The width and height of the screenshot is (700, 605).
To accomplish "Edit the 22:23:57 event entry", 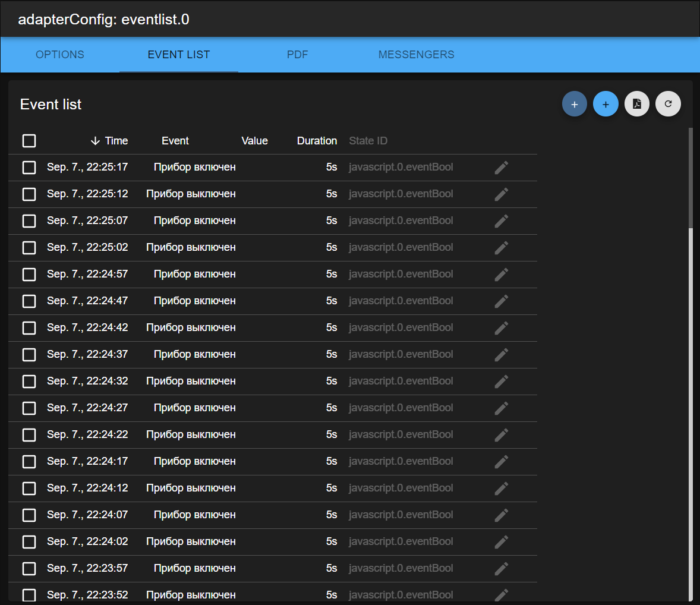I will pos(502,568).
